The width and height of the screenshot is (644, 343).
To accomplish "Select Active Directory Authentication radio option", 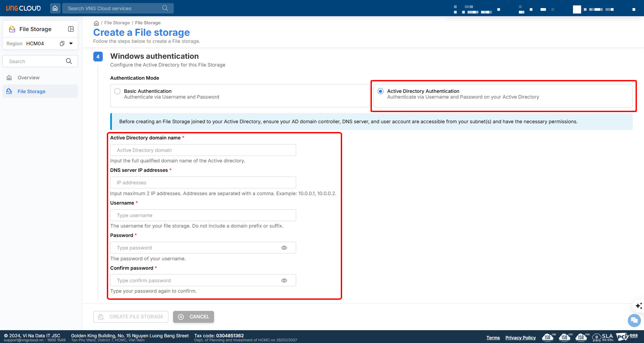I will tap(381, 91).
